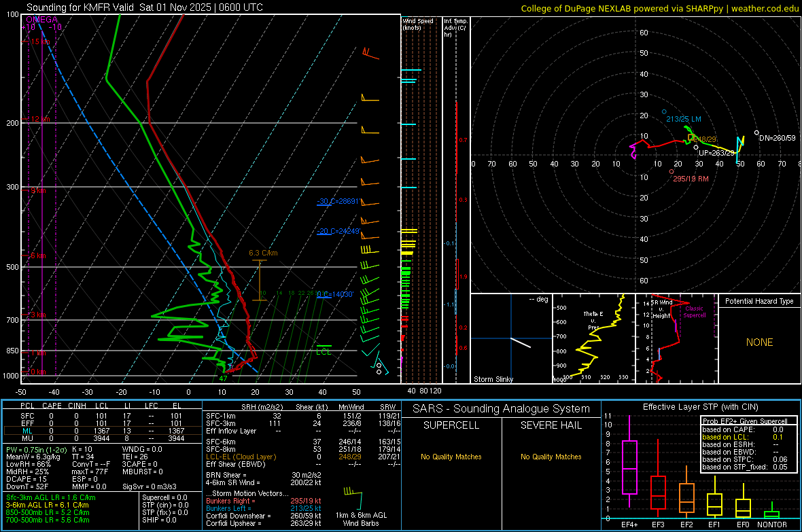Viewport: 802px width, 532px height.
Task: Click the SARS - Sounding Analogue System title
Action: pos(502,408)
